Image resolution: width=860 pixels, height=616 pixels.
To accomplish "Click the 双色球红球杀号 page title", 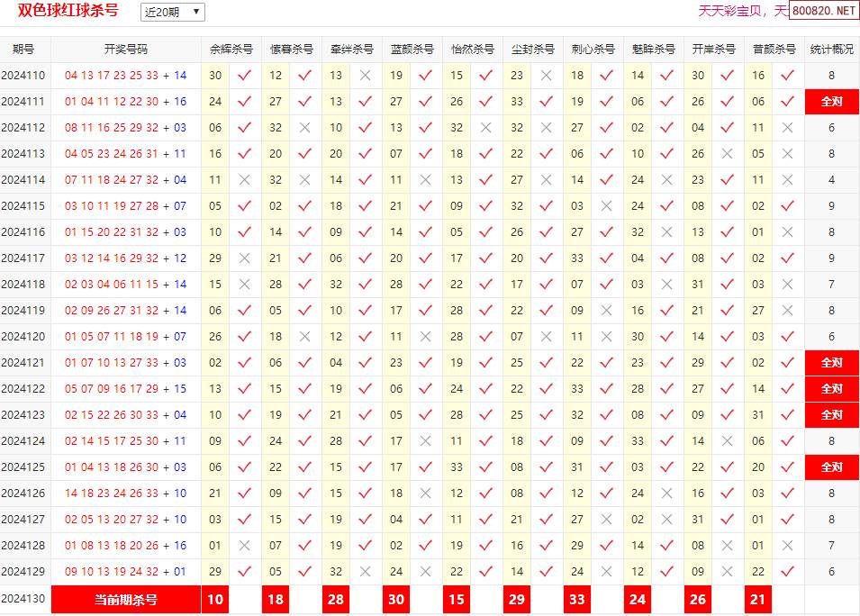I will (68, 11).
